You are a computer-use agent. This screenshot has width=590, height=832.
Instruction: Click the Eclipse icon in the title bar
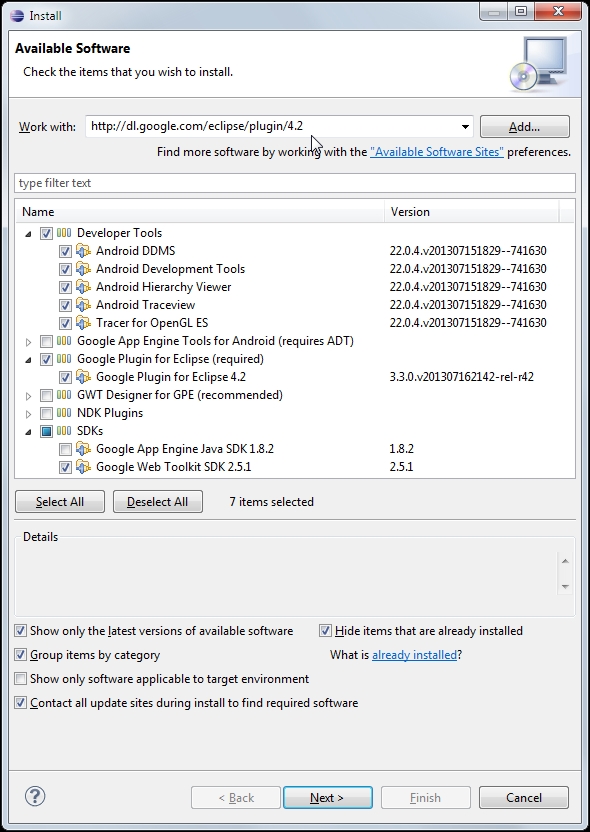pyautogui.click(x=17, y=15)
